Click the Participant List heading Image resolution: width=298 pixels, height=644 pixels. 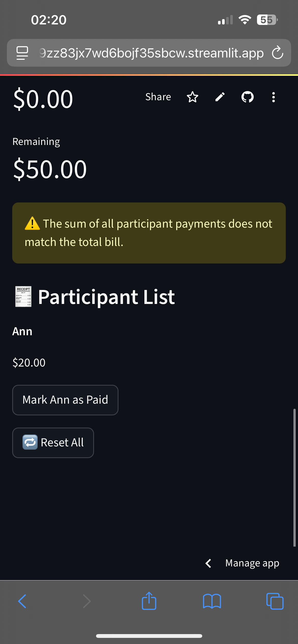[x=106, y=297]
